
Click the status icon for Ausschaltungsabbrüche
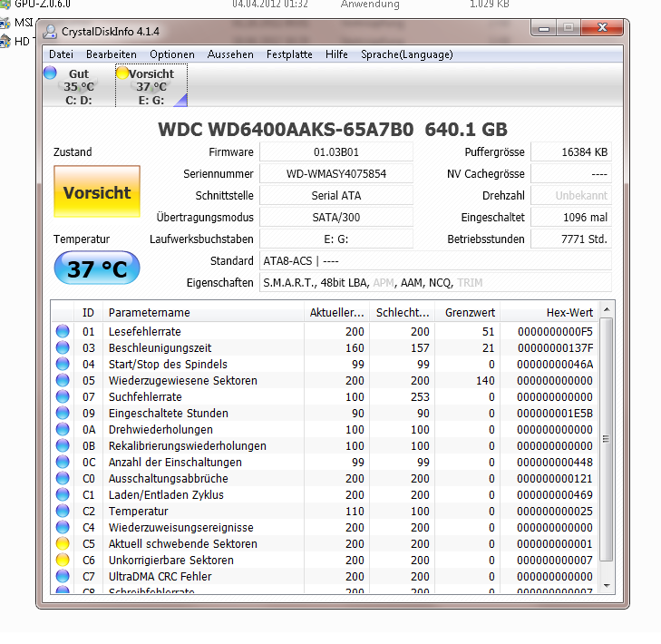[63, 479]
